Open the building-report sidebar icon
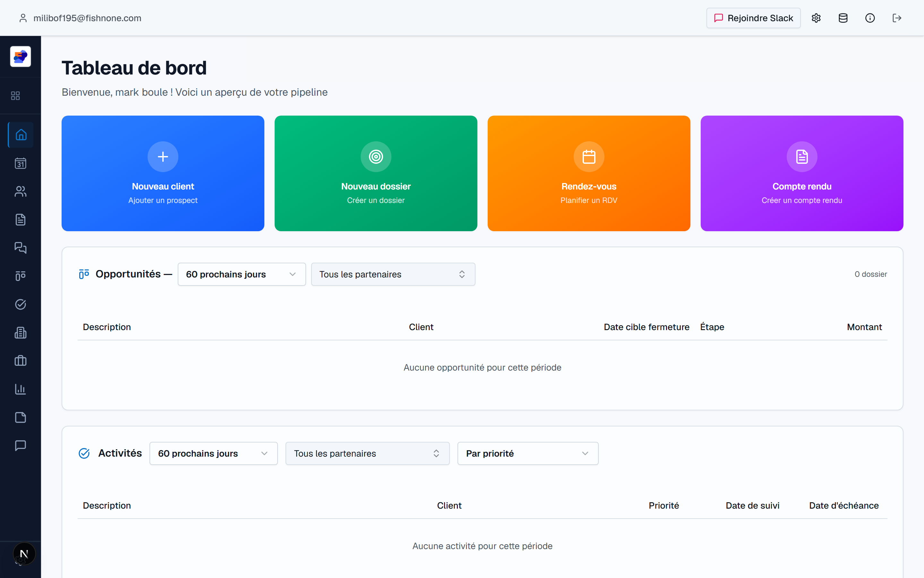Image resolution: width=924 pixels, height=578 pixels. click(21, 333)
